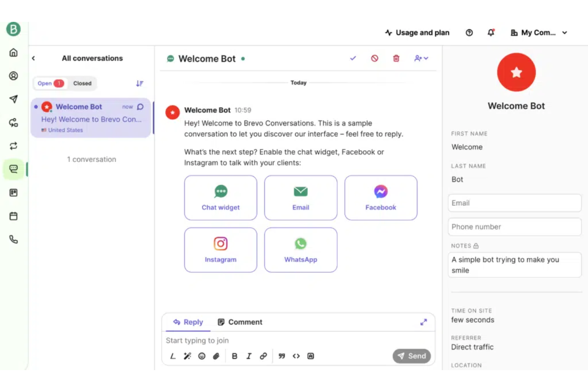Open the conversation sort order icon
This screenshot has width=588, height=392.
point(139,83)
